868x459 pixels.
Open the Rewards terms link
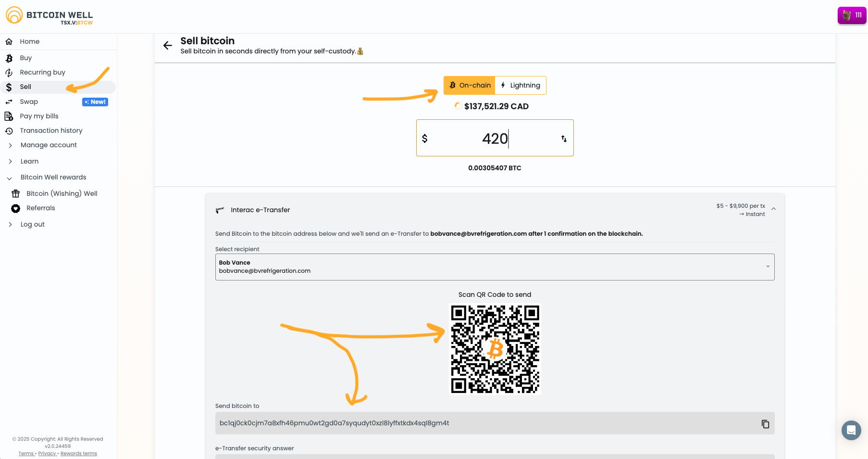tap(78, 454)
